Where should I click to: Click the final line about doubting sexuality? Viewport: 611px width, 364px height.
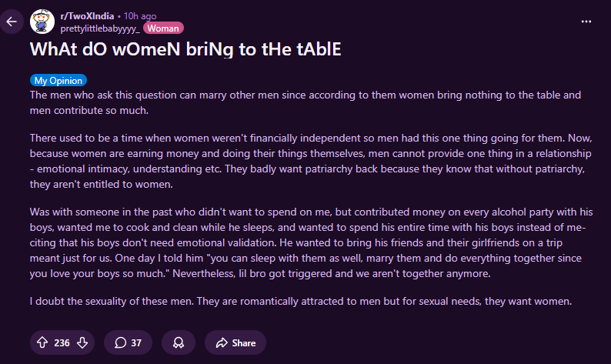[x=300, y=301]
